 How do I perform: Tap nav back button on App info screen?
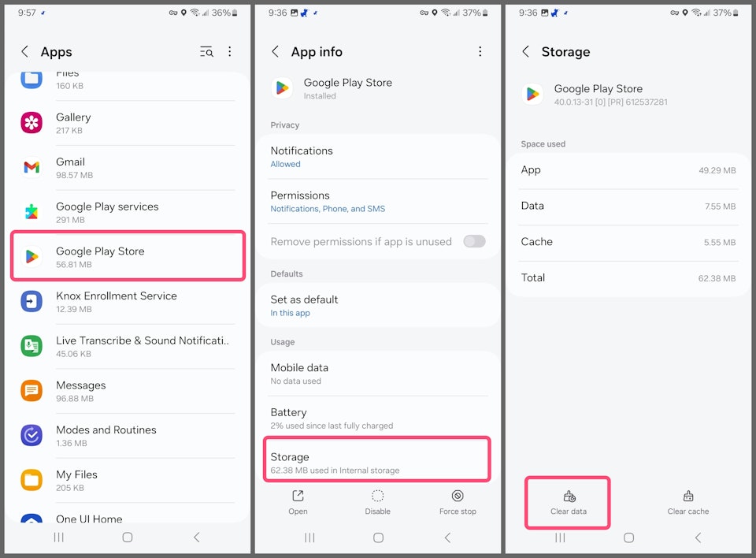tap(447, 538)
